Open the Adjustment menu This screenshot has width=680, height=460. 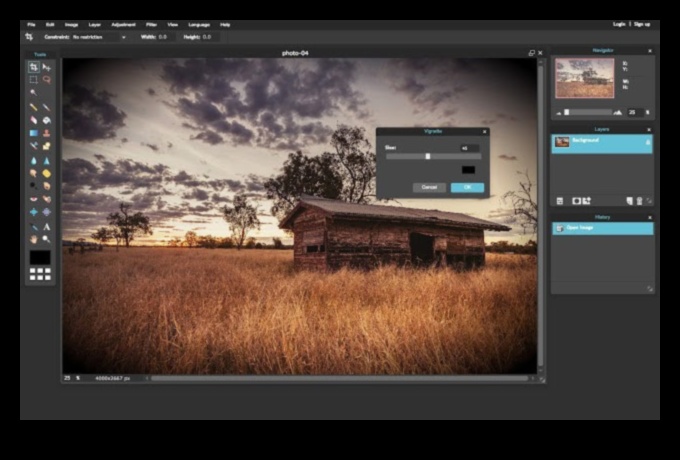click(124, 24)
